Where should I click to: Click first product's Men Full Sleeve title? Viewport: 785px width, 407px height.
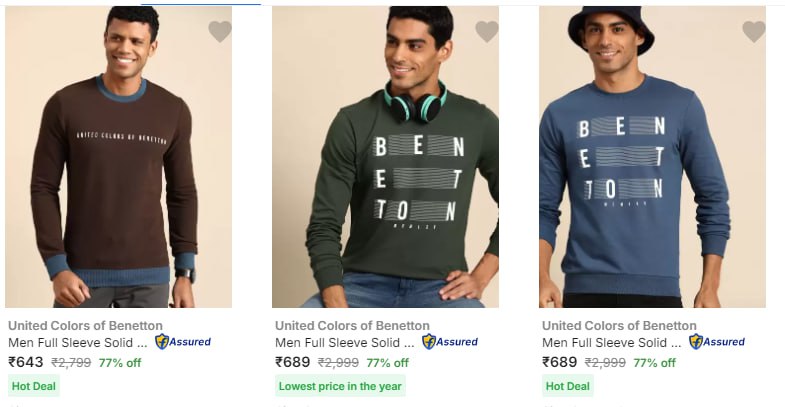(77, 342)
